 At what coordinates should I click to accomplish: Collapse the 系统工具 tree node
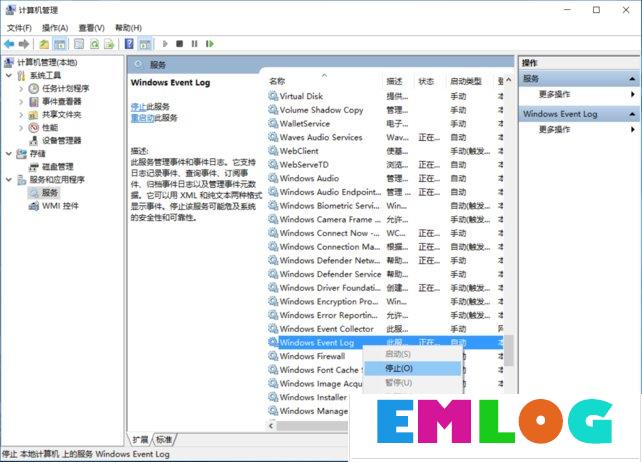click(9, 75)
